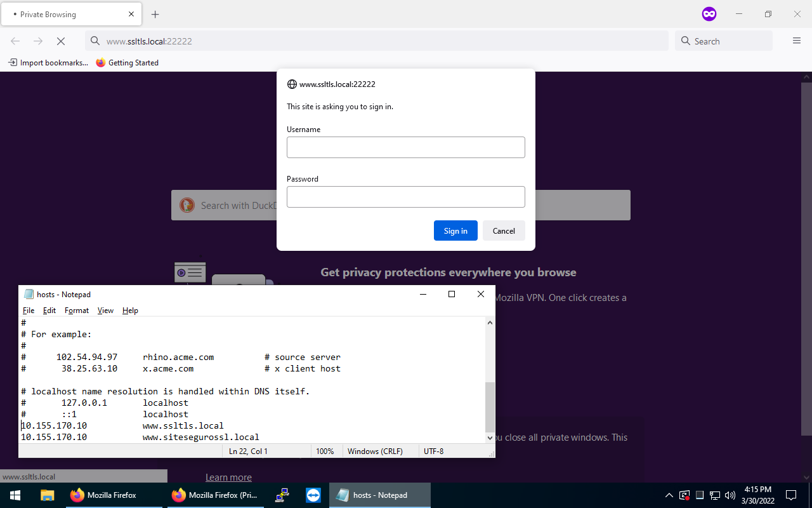Open File Explorer from the taskbar

coord(48,495)
